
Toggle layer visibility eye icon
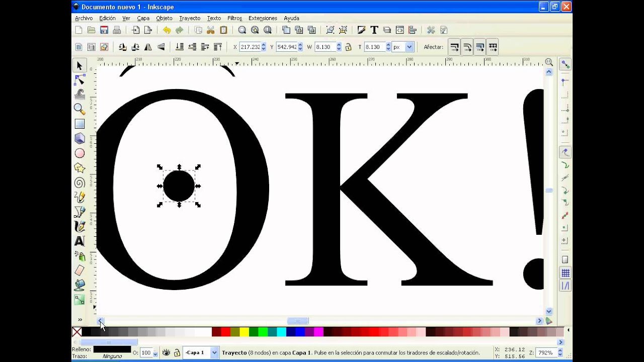click(166, 353)
